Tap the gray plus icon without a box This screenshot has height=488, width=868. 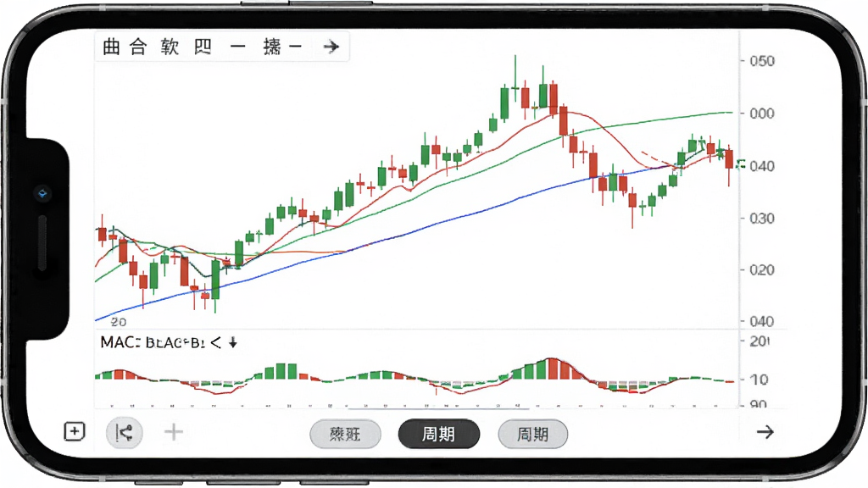point(174,432)
